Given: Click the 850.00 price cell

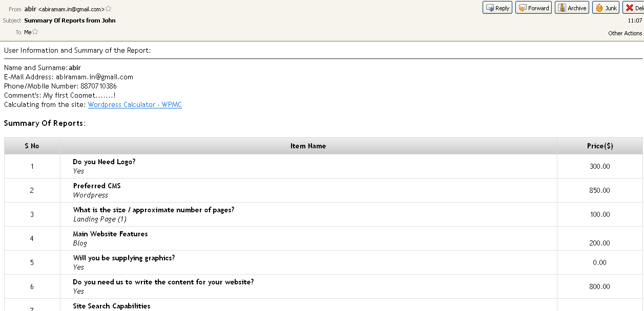Looking at the screenshot, I should pos(599,190).
